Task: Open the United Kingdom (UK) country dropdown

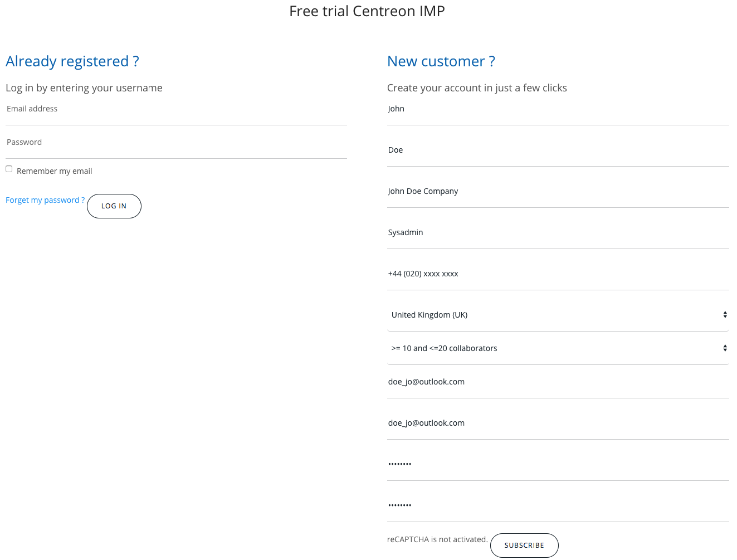Action: [558, 315]
